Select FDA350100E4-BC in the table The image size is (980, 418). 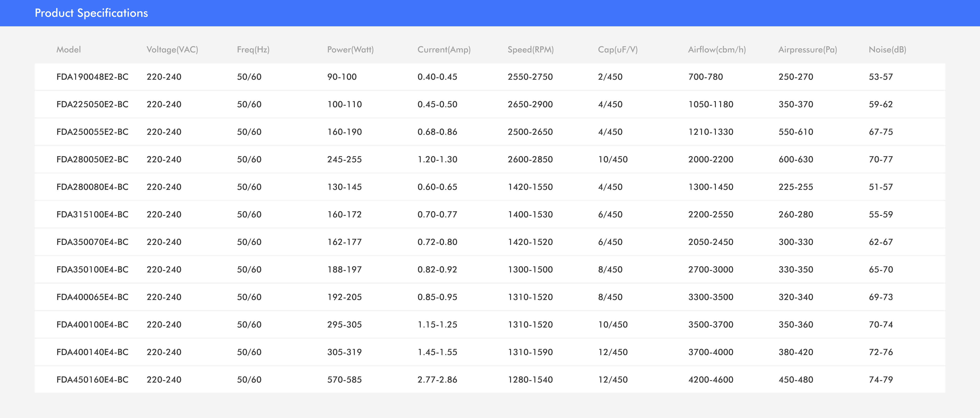pos(92,270)
